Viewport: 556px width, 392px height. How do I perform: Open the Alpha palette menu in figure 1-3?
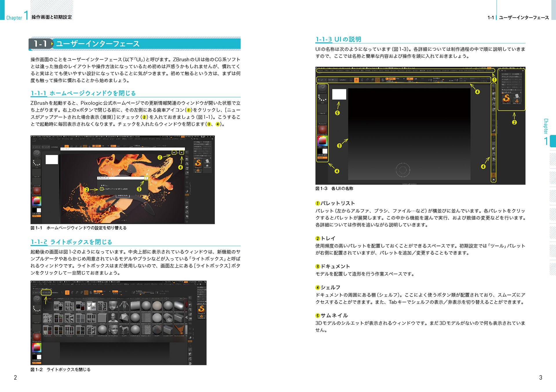[x=320, y=71]
